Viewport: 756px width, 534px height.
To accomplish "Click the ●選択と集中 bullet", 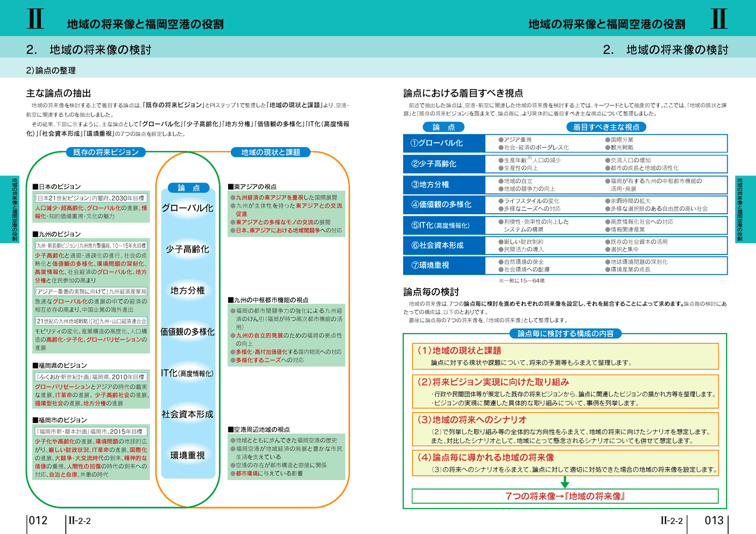I will 622,249.
